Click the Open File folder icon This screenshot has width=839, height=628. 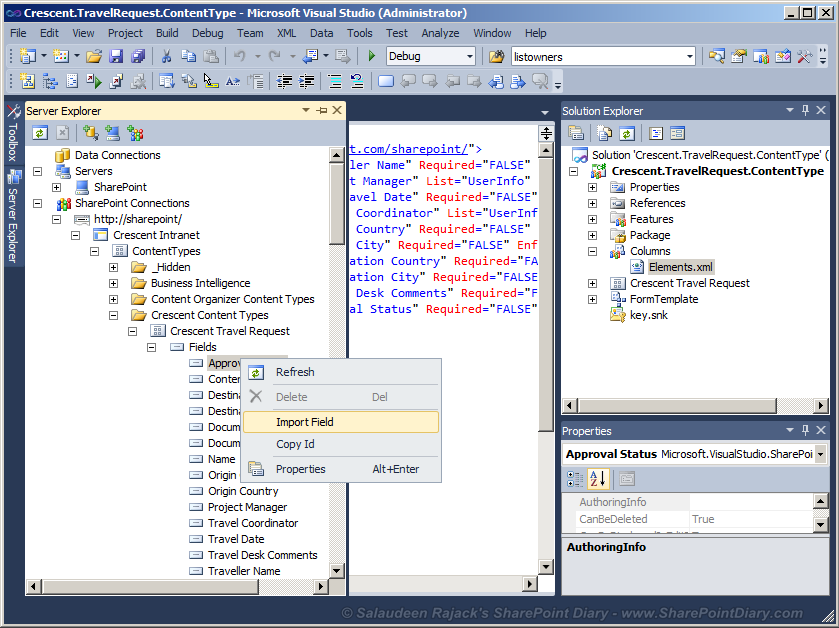(x=95, y=57)
